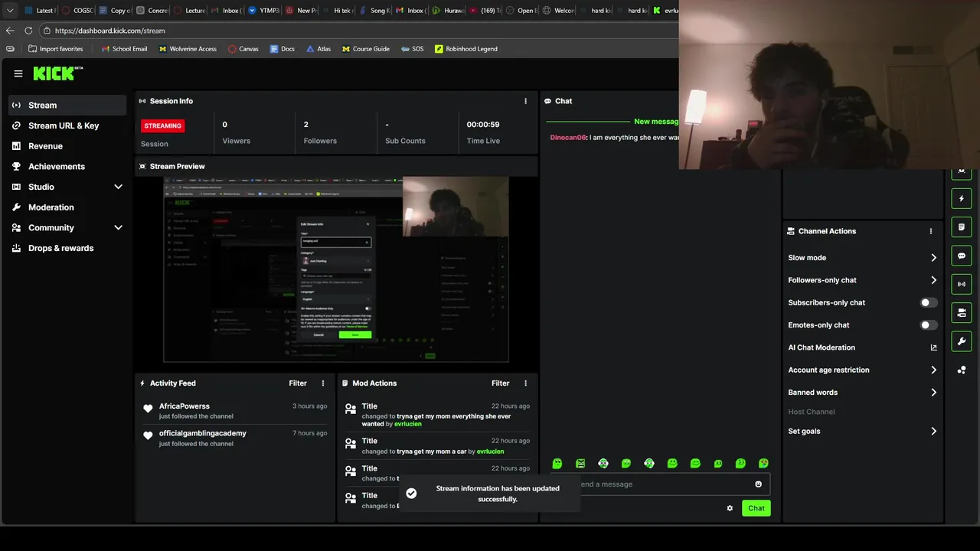Click the site info icon in address bar
The image size is (980, 551).
pos(47,31)
